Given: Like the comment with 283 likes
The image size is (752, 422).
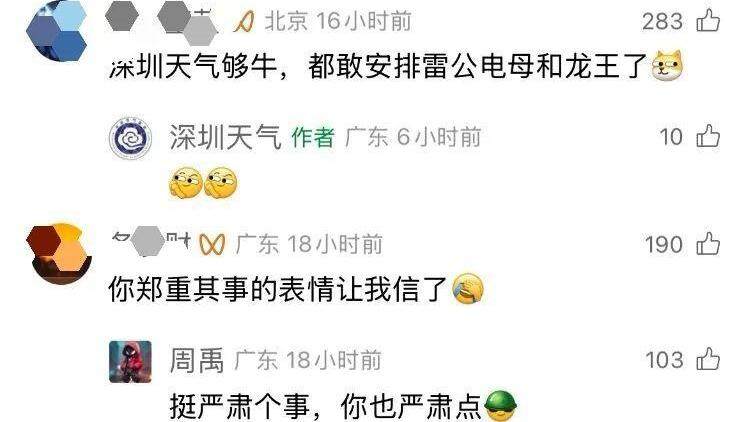Looking at the screenshot, I should coord(708,21).
